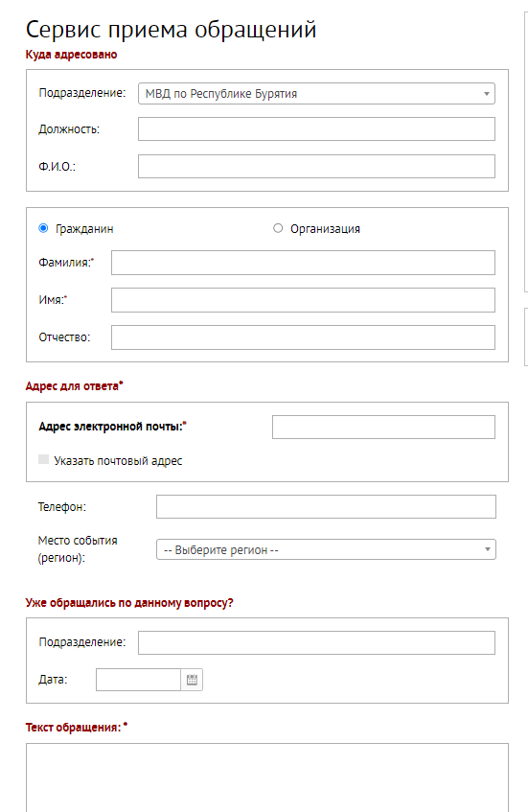Focus the Текст обращения text area
Viewport: 528px width, 812px height.
click(x=267, y=777)
